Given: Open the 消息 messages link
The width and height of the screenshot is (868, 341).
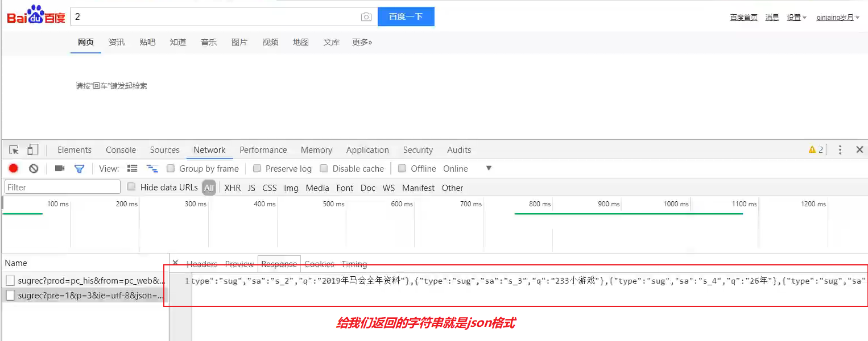Looking at the screenshot, I should 772,18.
